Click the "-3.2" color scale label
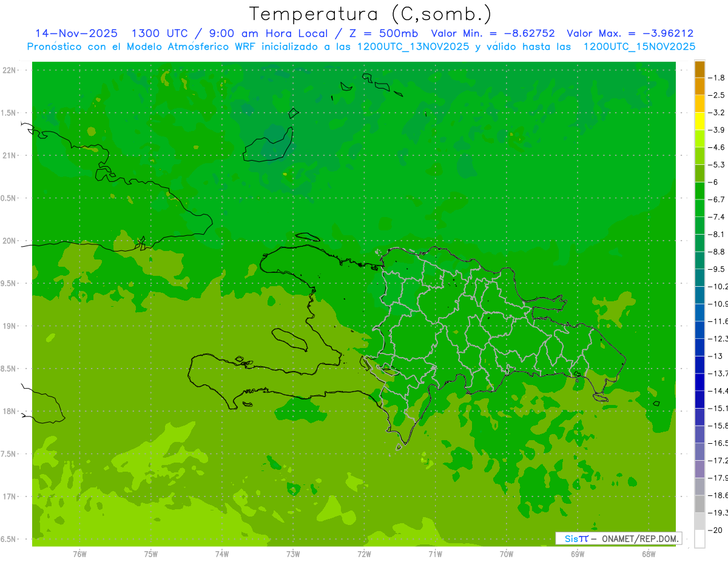Screen dimensions: 728x562 718,113
